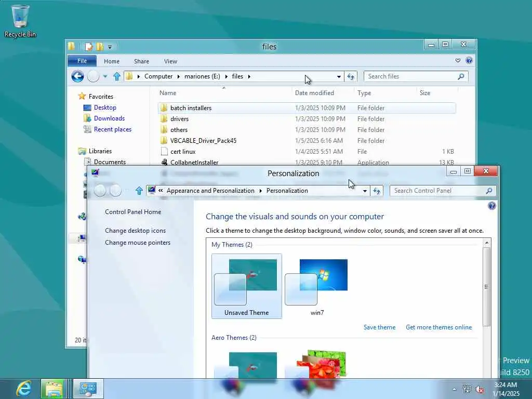
Task: Open the File ribbon tab
Action: point(82,61)
